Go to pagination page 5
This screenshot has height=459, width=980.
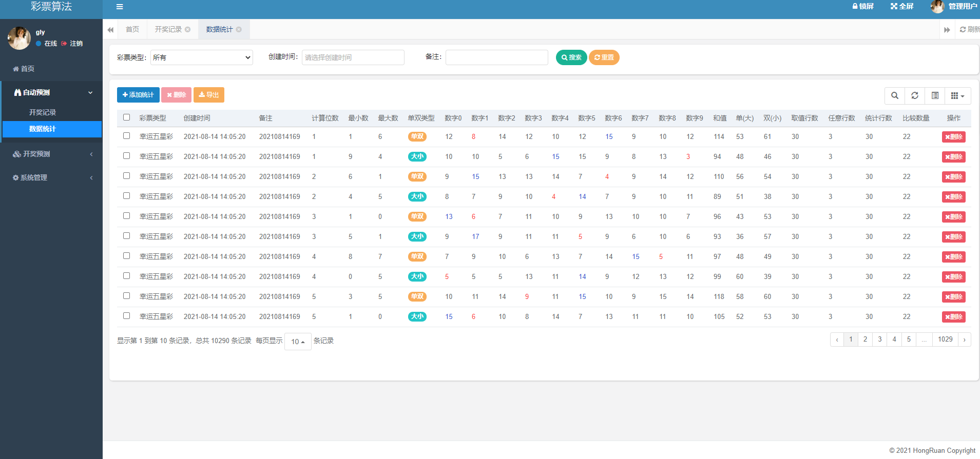pos(909,340)
